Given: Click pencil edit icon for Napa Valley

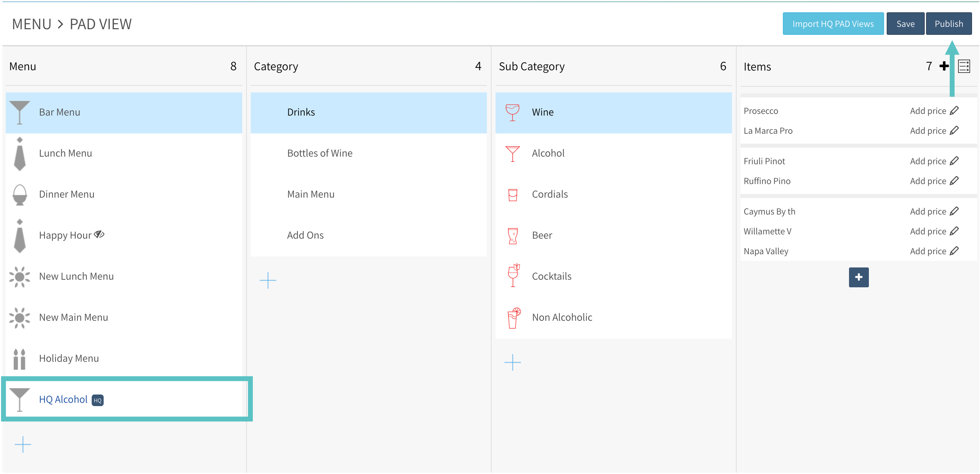Looking at the screenshot, I should tap(954, 251).
